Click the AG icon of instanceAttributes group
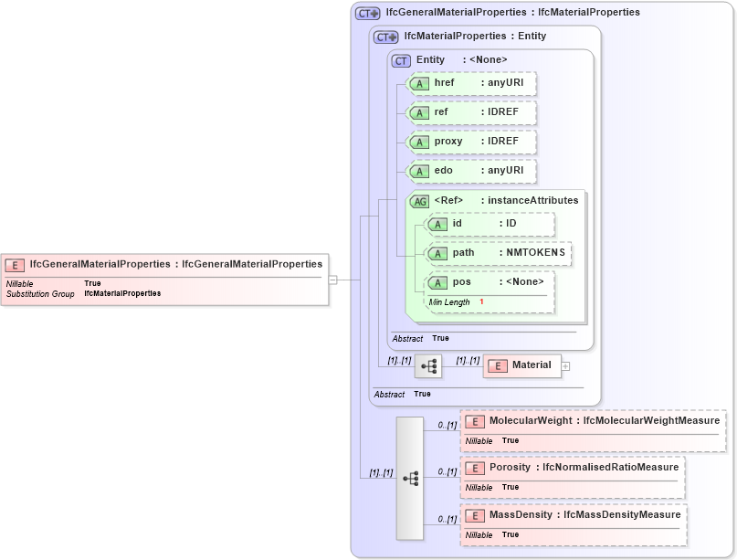Image resolution: width=737 pixels, height=560 pixels. tap(420, 200)
